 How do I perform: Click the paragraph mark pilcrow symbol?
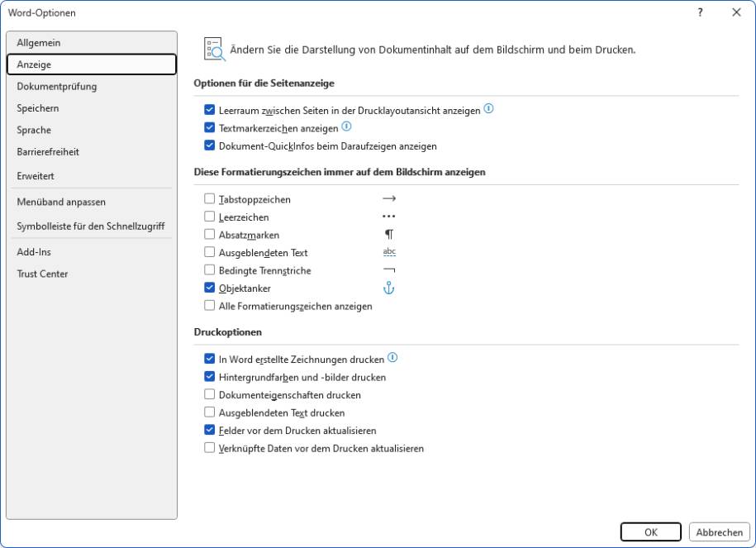click(388, 235)
